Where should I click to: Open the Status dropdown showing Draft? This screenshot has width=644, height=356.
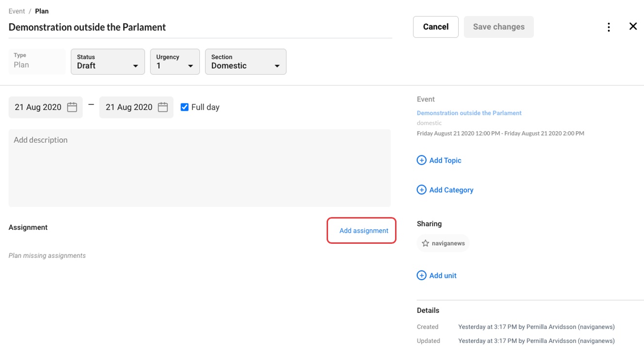107,62
